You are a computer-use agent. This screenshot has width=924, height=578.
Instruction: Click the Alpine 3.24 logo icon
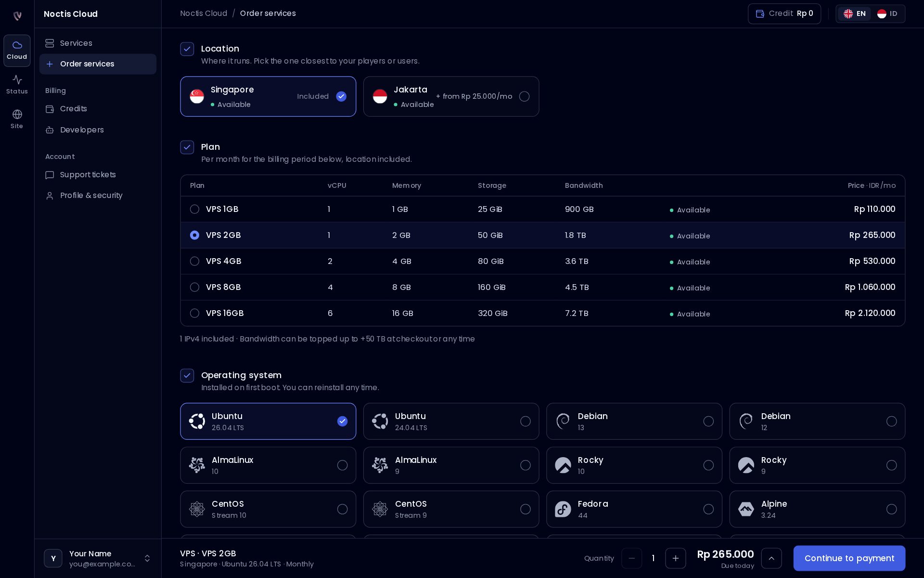pyautogui.click(x=746, y=509)
